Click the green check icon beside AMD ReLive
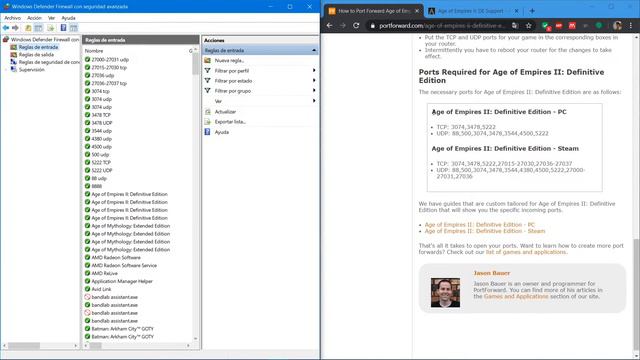Screen dimensions: 640x360 click(x=87, y=273)
